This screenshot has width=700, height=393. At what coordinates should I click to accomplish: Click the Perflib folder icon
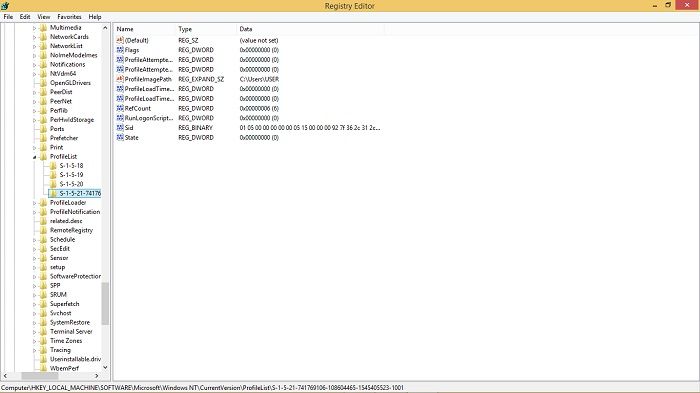click(x=43, y=110)
